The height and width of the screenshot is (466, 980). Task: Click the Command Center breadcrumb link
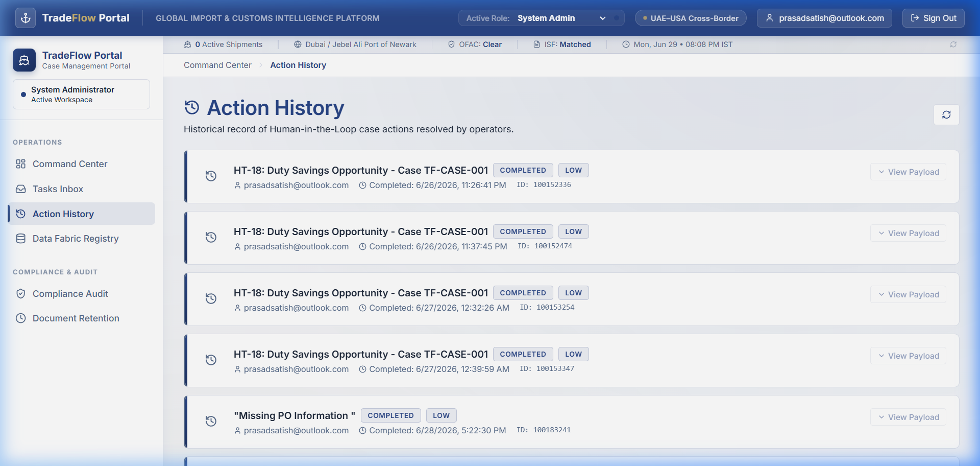point(217,65)
